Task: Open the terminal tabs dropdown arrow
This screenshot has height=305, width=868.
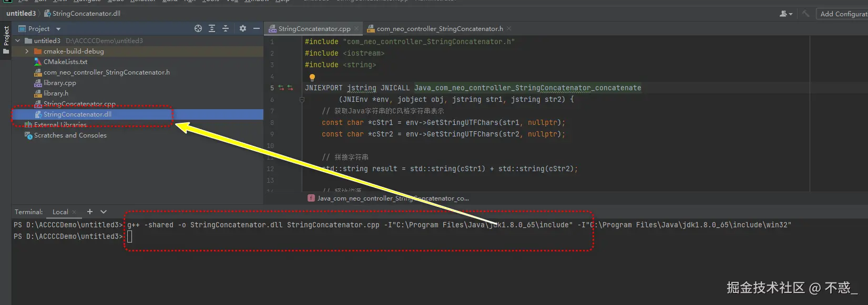Action: [x=104, y=212]
